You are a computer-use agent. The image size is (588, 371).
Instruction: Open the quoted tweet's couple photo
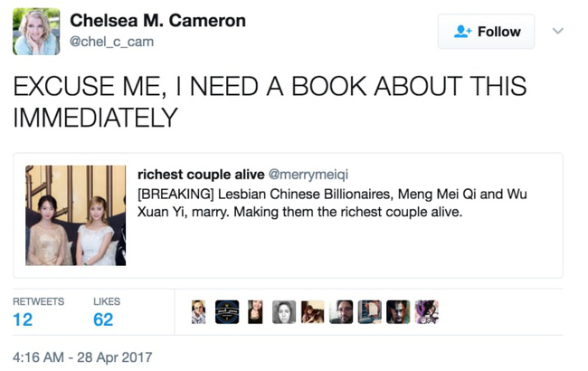[x=75, y=215]
